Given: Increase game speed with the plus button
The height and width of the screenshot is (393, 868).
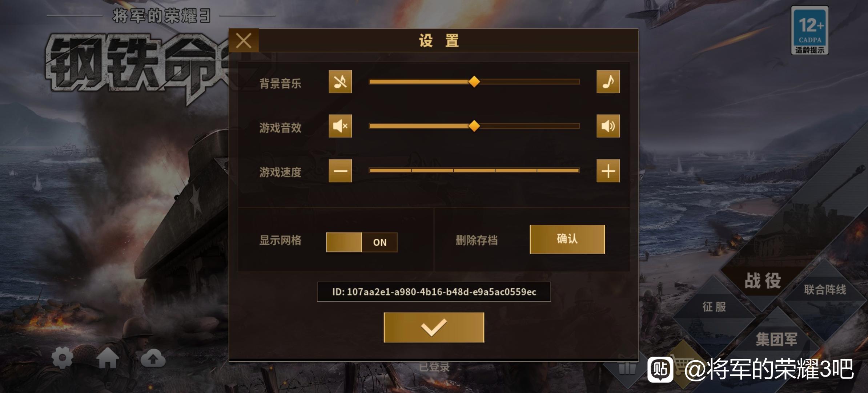Looking at the screenshot, I should coord(608,171).
